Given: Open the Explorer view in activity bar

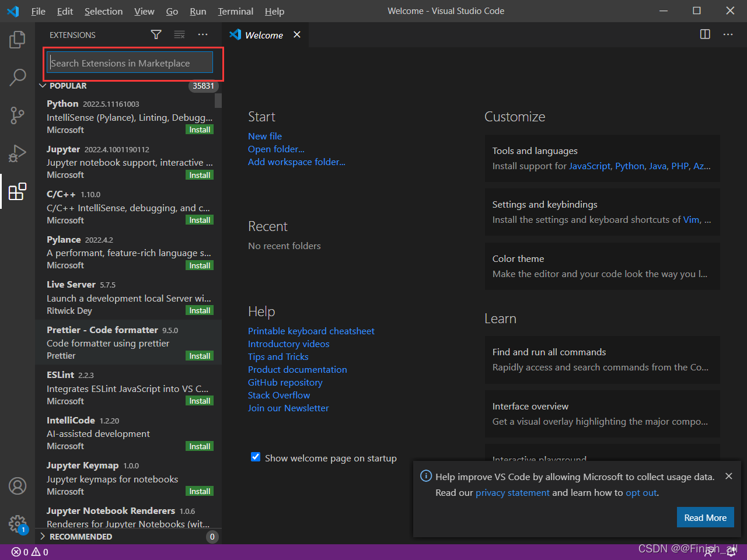Looking at the screenshot, I should click(x=18, y=40).
